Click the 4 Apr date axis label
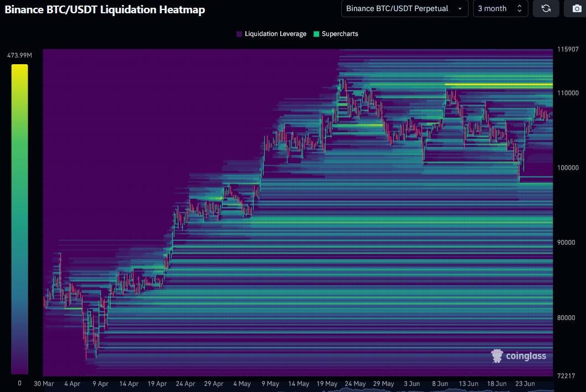This screenshot has height=392, width=586. click(72, 384)
